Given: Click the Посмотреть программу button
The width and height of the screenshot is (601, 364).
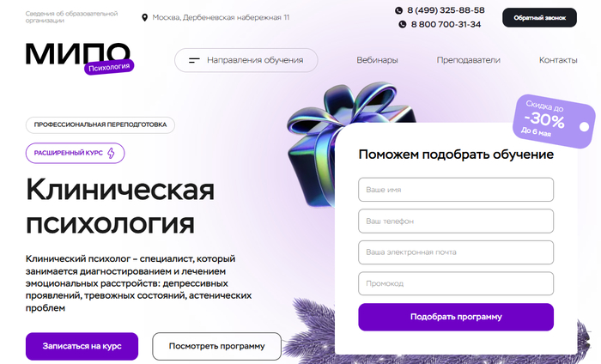Looking at the screenshot, I should click(217, 346).
